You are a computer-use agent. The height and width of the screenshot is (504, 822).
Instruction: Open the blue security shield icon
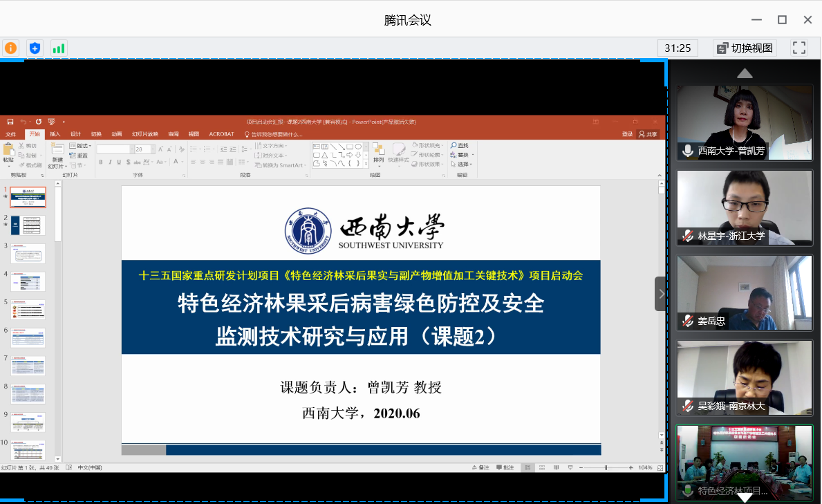tap(35, 48)
